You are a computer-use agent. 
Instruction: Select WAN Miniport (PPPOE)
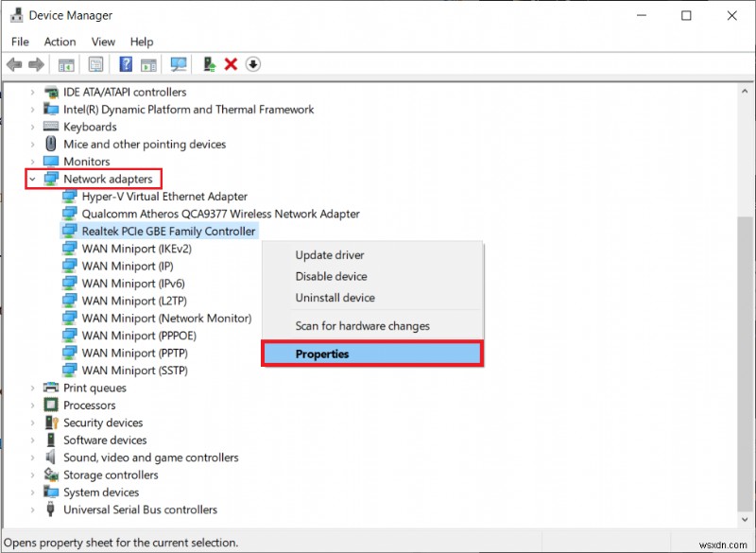click(139, 335)
